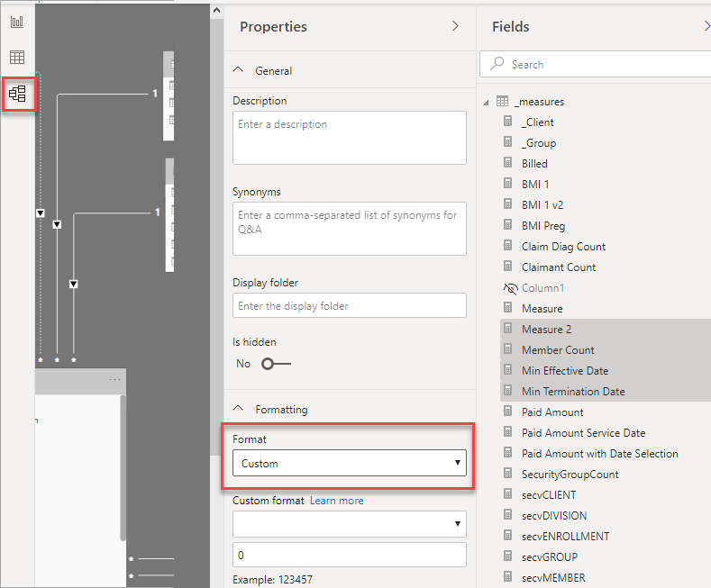This screenshot has width=711, height=588.
Task: Select the secvENROLLMENT measure
Action: pos(565,537)
